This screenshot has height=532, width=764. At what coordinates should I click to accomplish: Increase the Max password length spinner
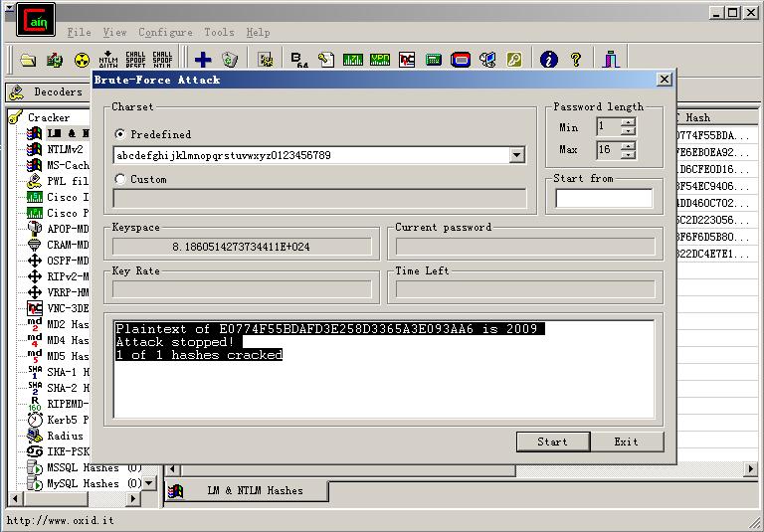point(628,145)
